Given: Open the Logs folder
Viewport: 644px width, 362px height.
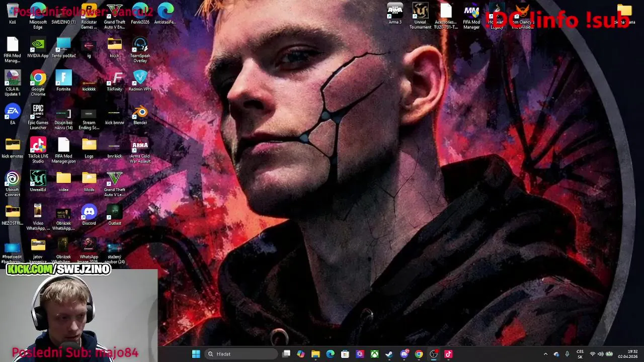Looking at the screenshot, I should 89,148.
